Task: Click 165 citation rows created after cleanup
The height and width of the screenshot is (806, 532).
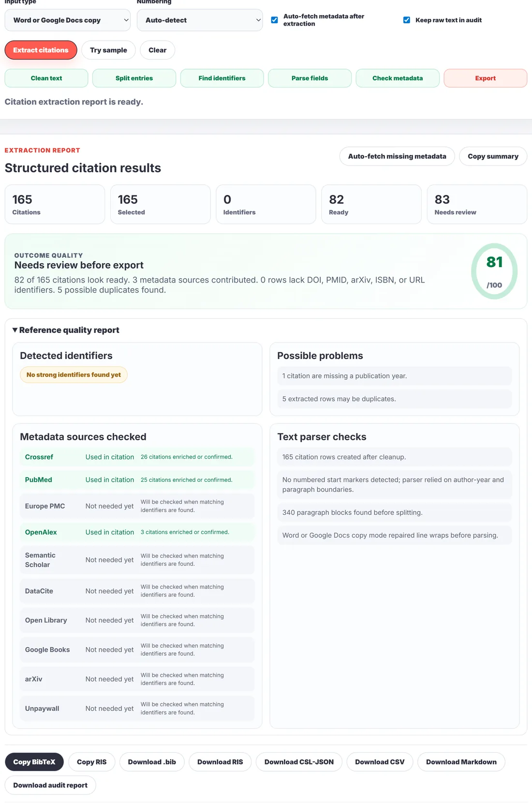Action: click(x=395, y=457)
